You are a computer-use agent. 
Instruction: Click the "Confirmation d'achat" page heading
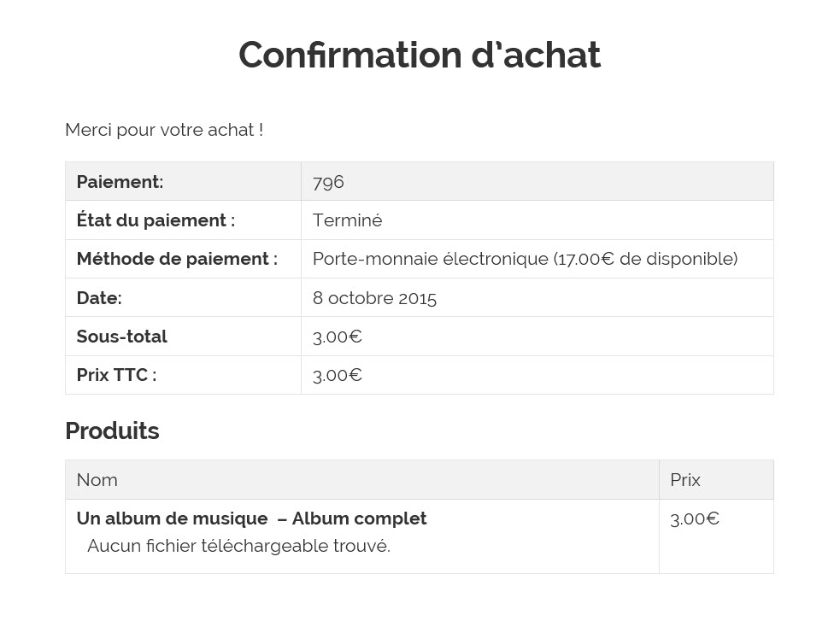point(419,56)
